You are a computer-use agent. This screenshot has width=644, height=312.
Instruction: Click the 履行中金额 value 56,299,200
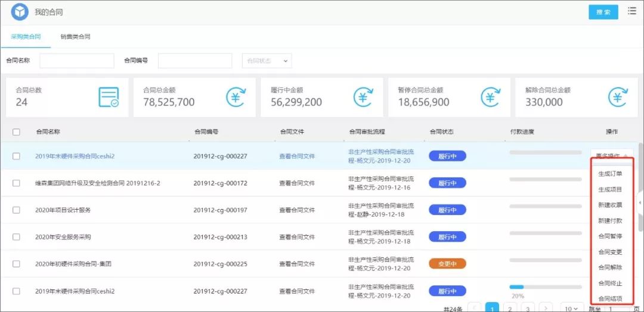coord(296,102)
